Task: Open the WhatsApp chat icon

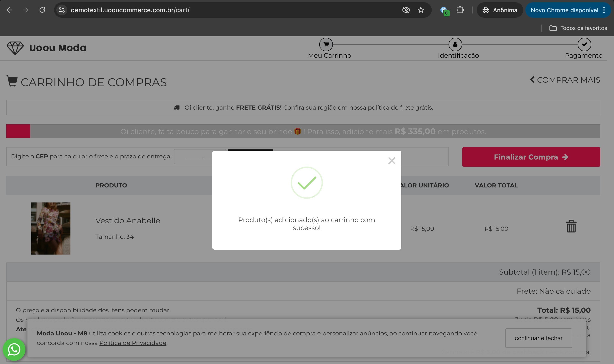Action: [14, 349]
